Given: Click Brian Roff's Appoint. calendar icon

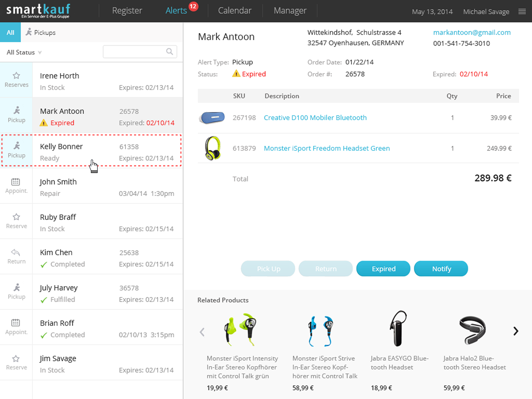Looking at the screenshot, I should pos(16,323).
